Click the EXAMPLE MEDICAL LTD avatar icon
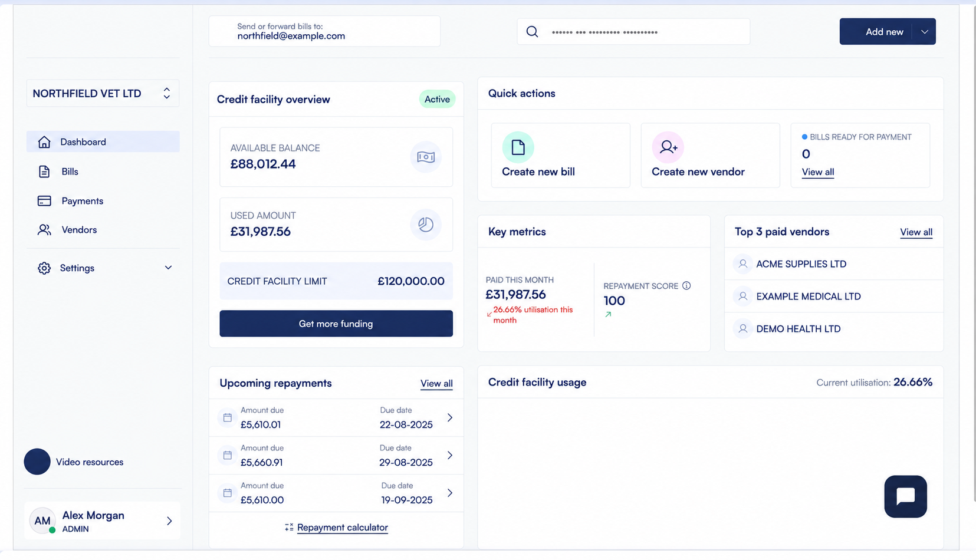The height and width of the screenshot is (560, 976). click(743, 297)
